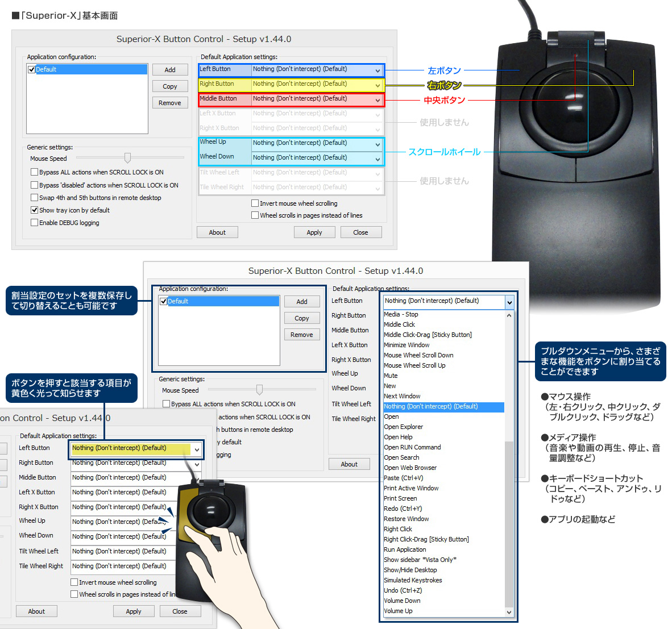This screenshot has width=672, height=629.
Task: Click Apply in the lower-left window
Action: coord(134,611)
